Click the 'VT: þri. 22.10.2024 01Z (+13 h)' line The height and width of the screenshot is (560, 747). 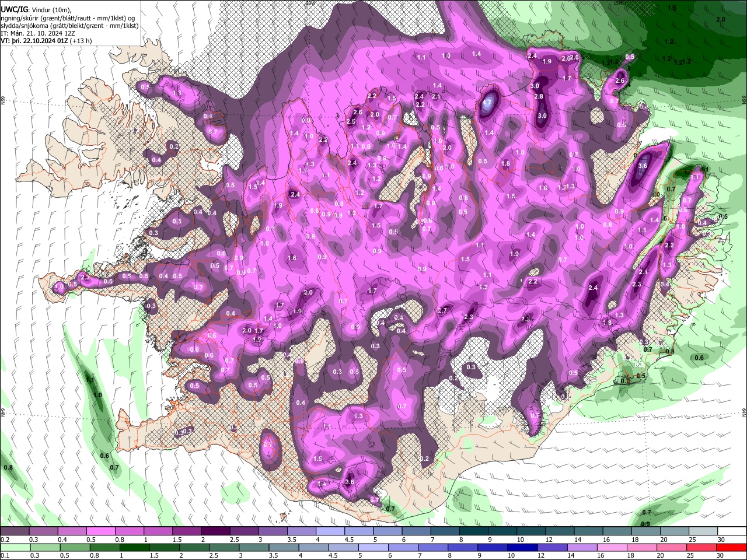tap(47, 41)
